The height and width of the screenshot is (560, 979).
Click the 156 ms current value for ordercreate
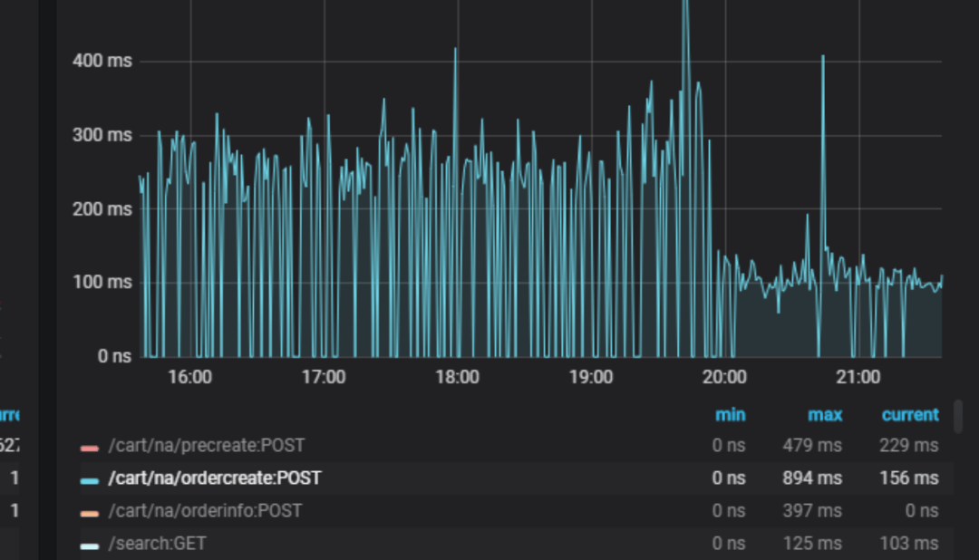[x=908, y=478]
